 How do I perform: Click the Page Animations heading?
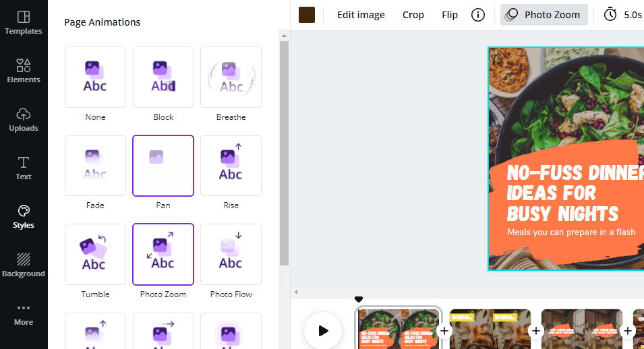[x=103, y=22]
